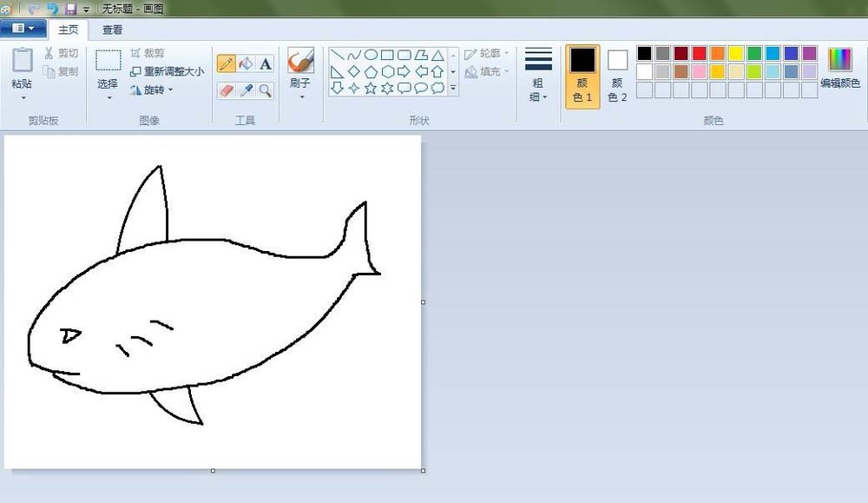This screenshot has height=503, width=868.
Task: Pick the oval shape
Action: pyautogui.click(x=371, y=55)
